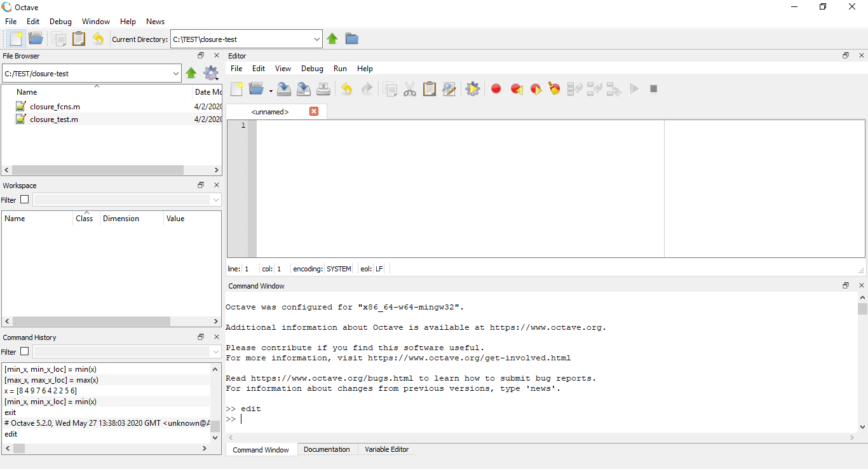Viewport: 868px width, 469px height.
Task: Select closure_fcns.m in File Browser
Action: tap(55, 107)
